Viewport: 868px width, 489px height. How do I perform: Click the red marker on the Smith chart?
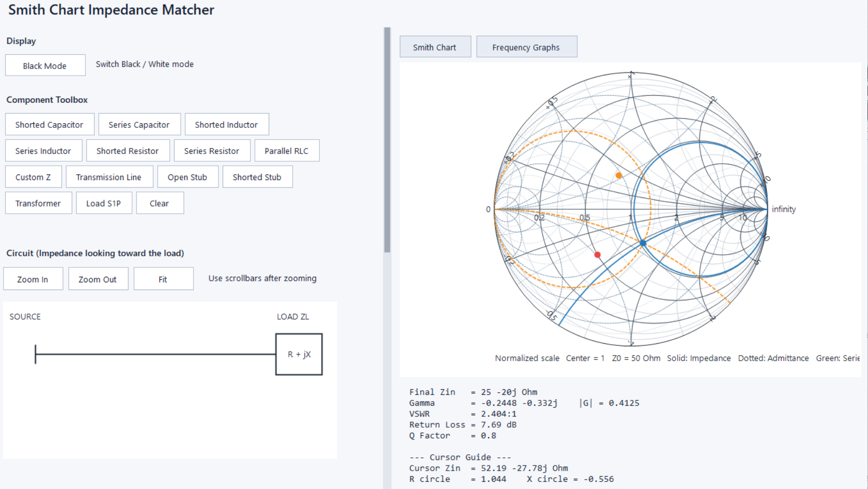597,255
